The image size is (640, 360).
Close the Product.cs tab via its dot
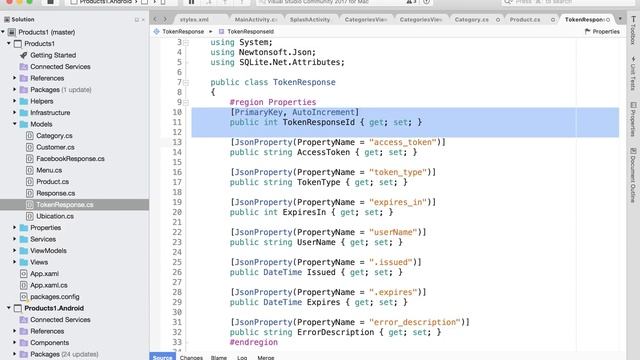click(553, 20)
